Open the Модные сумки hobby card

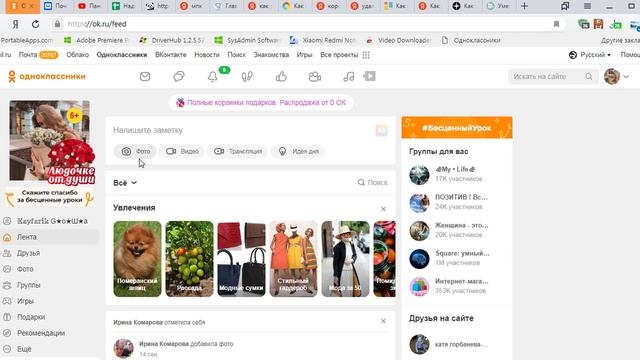click(x=241, y=259)
